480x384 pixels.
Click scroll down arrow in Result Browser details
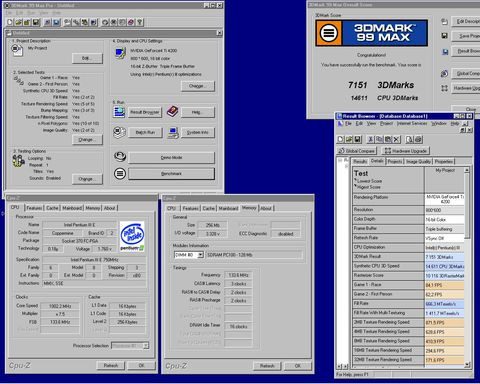(467, 364)
